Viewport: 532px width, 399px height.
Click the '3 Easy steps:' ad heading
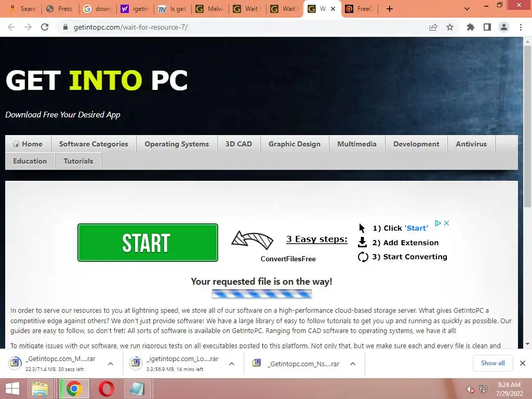(x=316, y=239)
